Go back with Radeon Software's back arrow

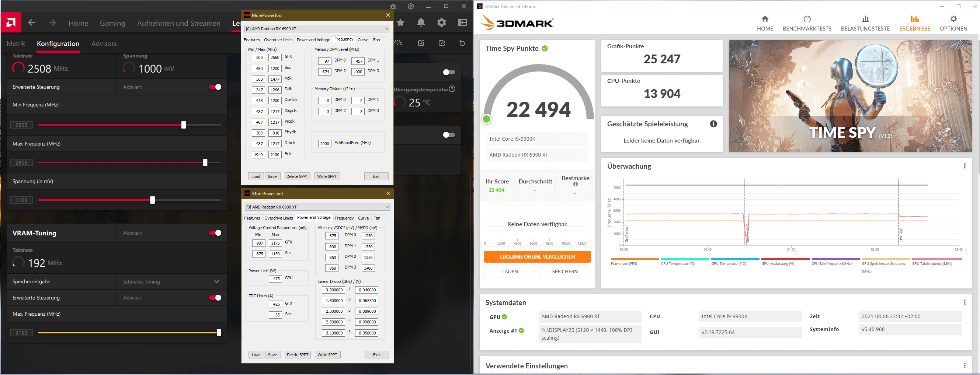coord(32,23)
